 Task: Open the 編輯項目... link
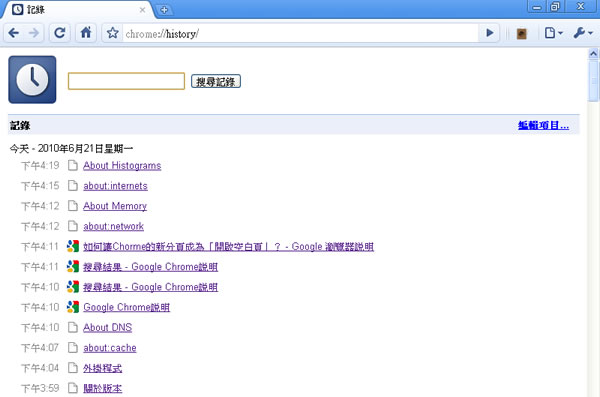coord(543,125)
